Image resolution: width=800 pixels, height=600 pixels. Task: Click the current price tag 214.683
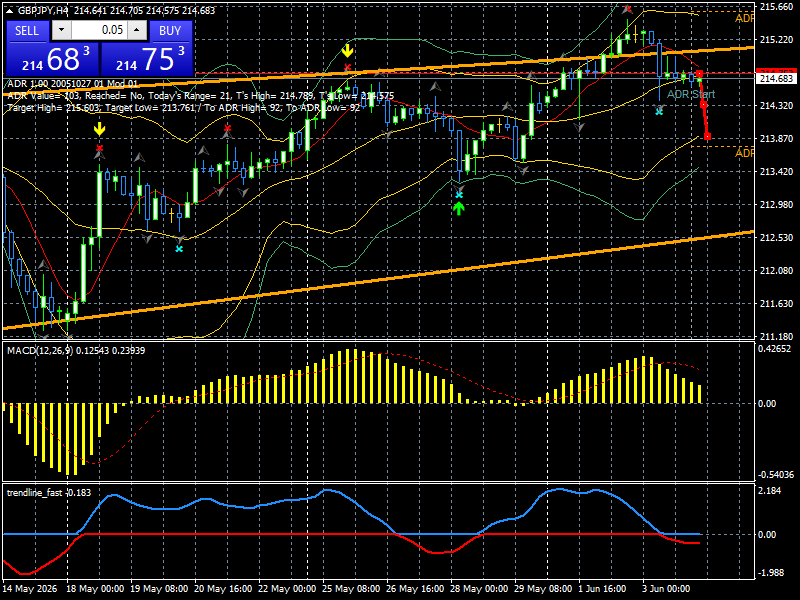tap(777, 79)
